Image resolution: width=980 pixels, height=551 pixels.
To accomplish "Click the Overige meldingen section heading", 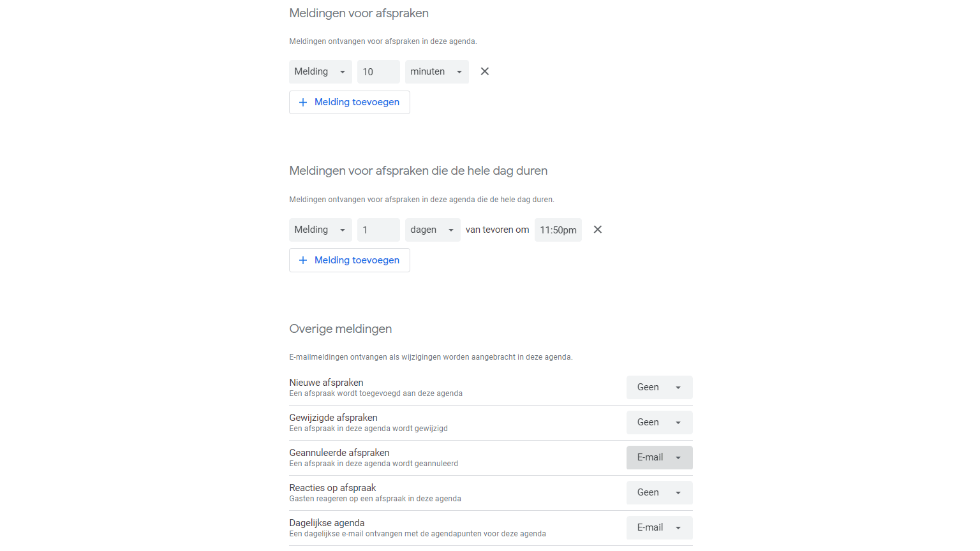I will 341,329.
